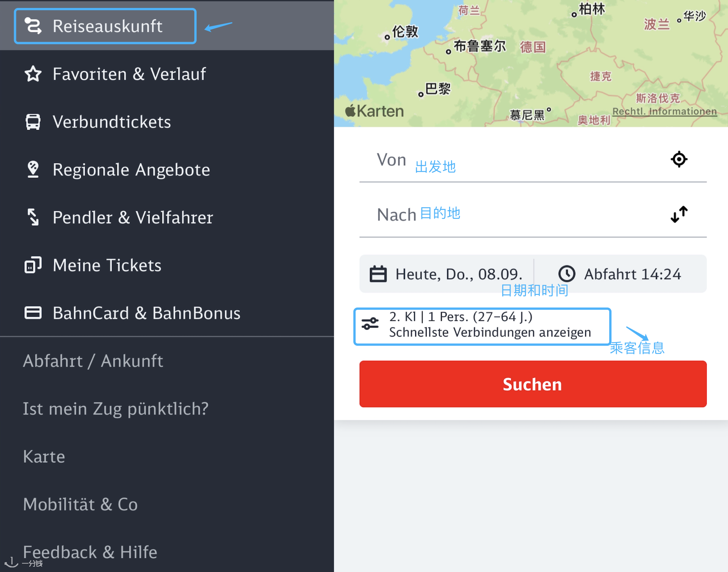Click the card icon for BahnCard
Screen dimensions: 728x572
click(33, 313)
